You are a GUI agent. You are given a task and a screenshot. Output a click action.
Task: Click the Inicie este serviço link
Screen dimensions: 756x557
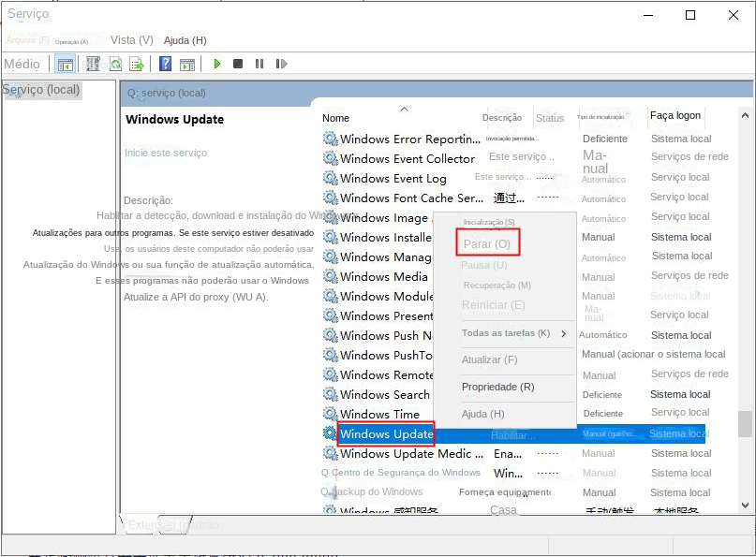(x=166, y=153)
